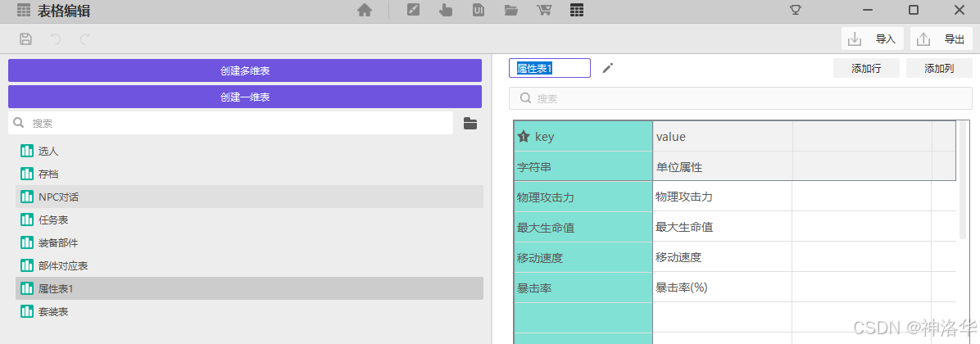Click the 表格编辑 title grid icon
This screenshot has height=344, width=980.
[x=24, y=10]
